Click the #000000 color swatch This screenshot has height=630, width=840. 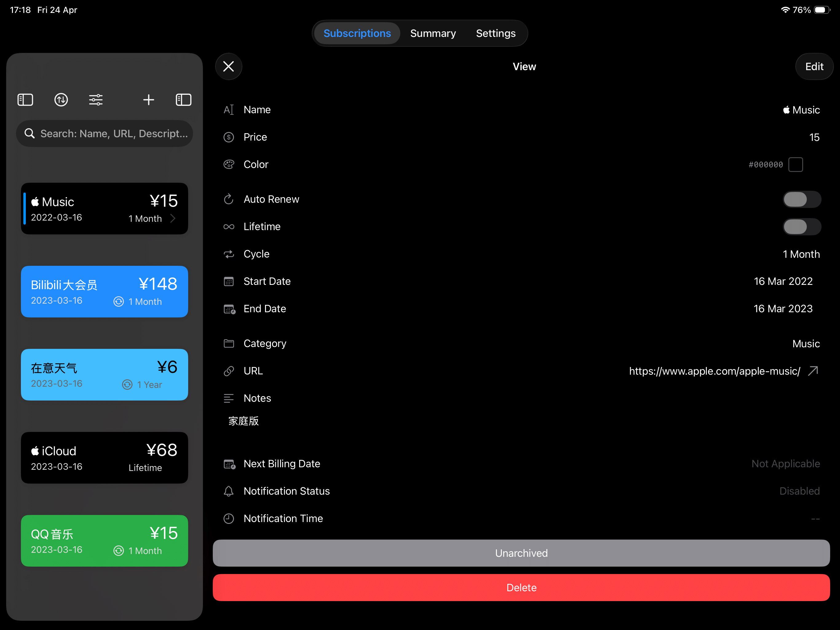pos(795,165)
